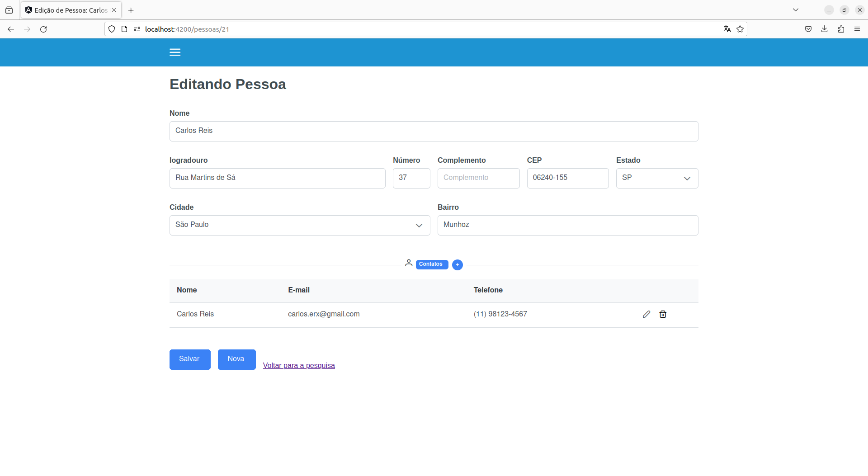The width and height of the screenshot is (868, 476).
Task: Focus the Número input field
Action: [x=411, y=178]
